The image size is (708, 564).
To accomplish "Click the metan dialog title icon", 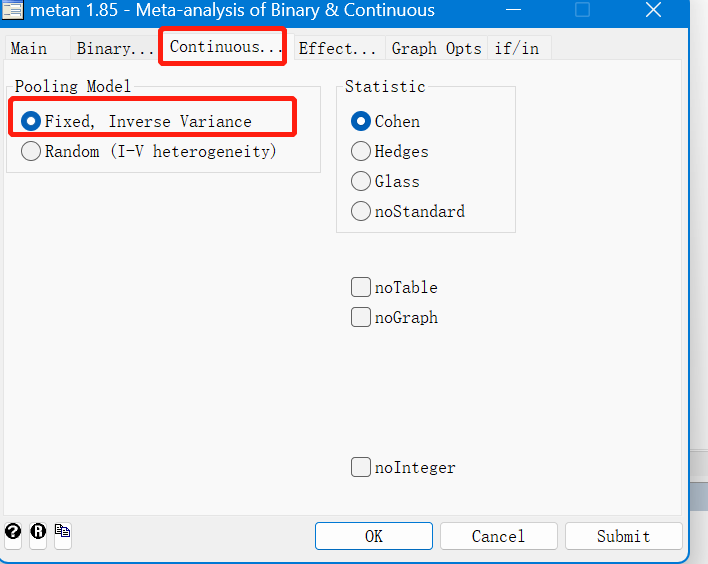I will (x=13, y=9).
